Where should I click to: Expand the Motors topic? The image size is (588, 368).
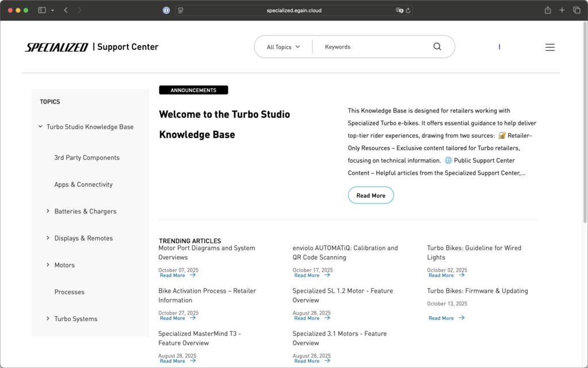(48, 265)
